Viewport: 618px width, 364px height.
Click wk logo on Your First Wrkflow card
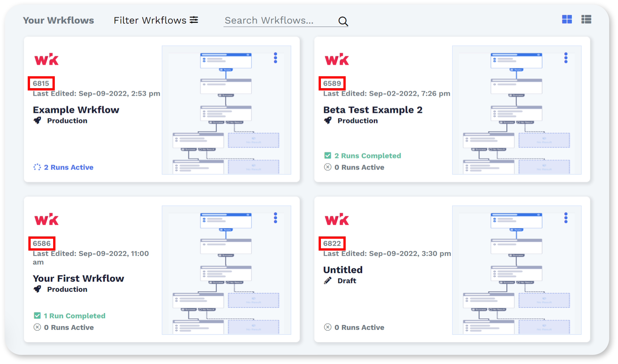click(x=46, y=219)
